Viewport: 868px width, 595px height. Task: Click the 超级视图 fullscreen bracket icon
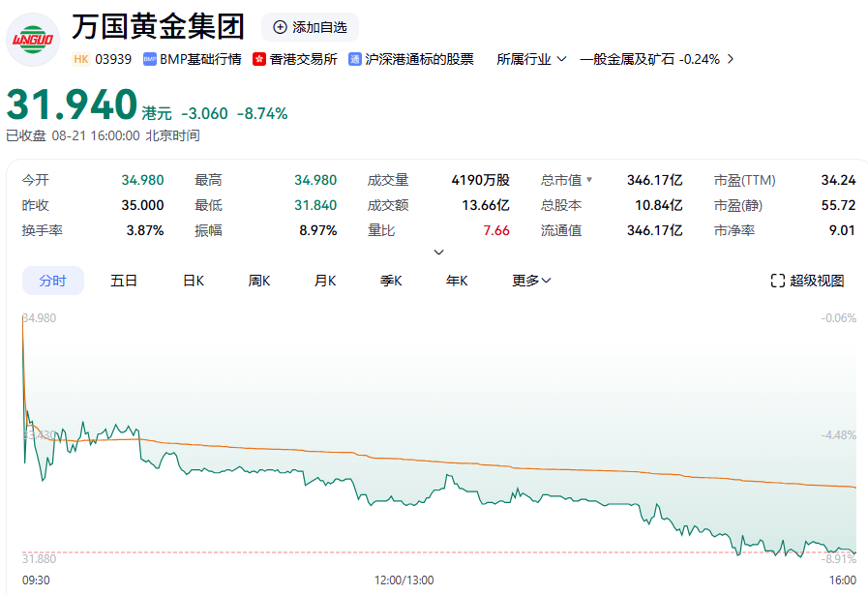(778, 281)
